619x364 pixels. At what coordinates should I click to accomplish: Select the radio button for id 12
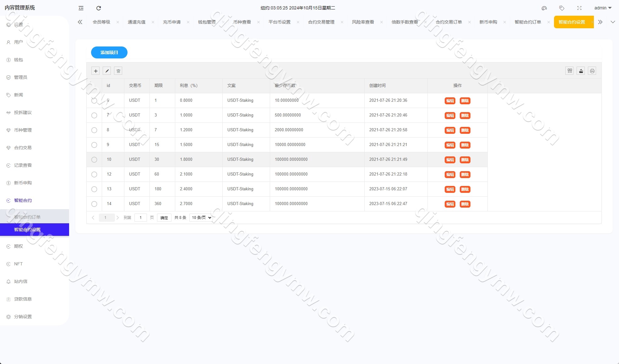point(94,175)
